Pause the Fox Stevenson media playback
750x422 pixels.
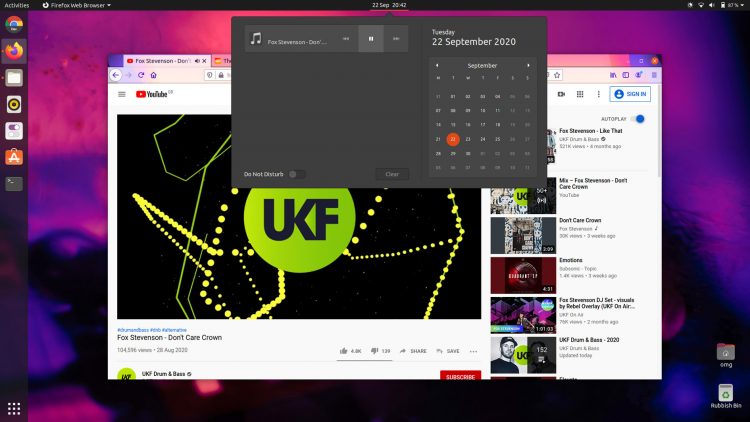[371, 39]
